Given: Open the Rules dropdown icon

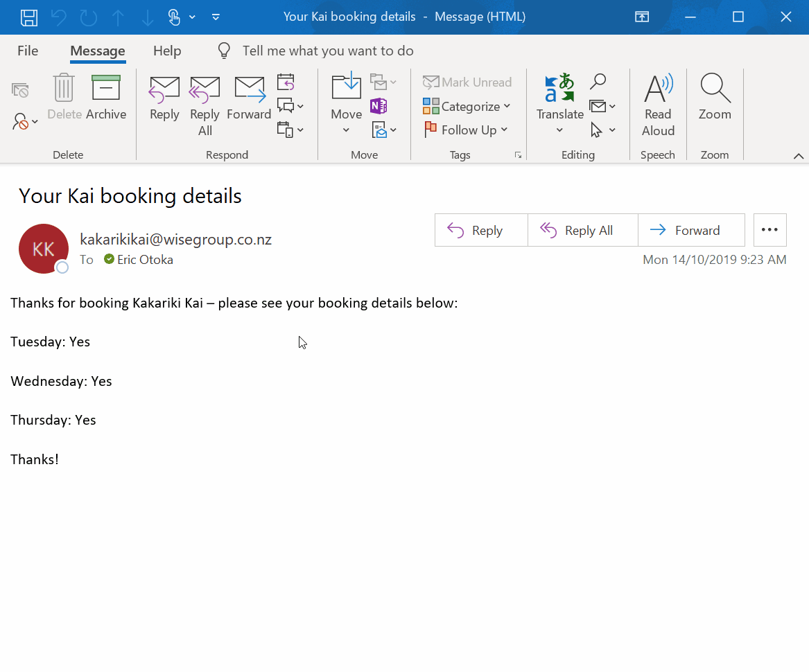Looking at the screenshot, I should [383, 82].
